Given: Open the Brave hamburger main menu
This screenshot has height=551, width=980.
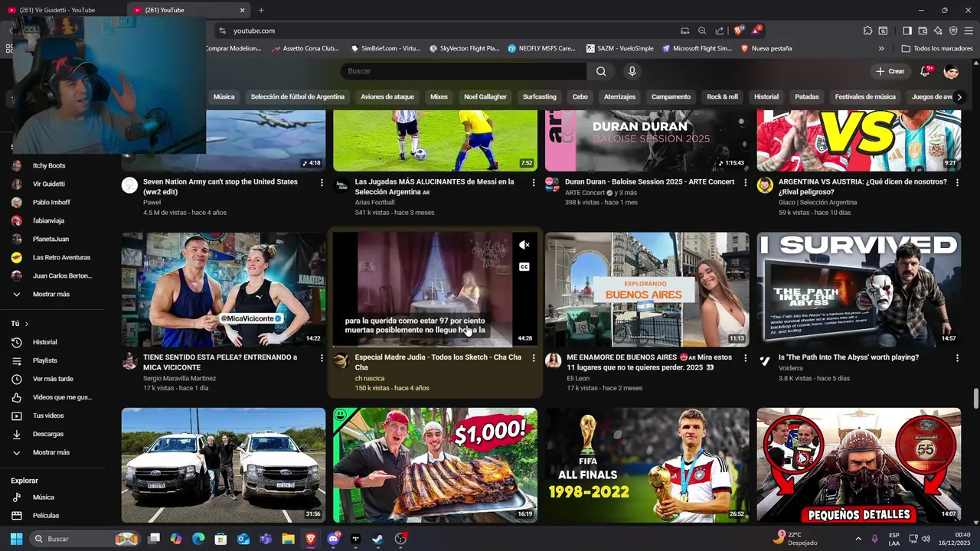Looking at the screenshot, I should point(969,31).
